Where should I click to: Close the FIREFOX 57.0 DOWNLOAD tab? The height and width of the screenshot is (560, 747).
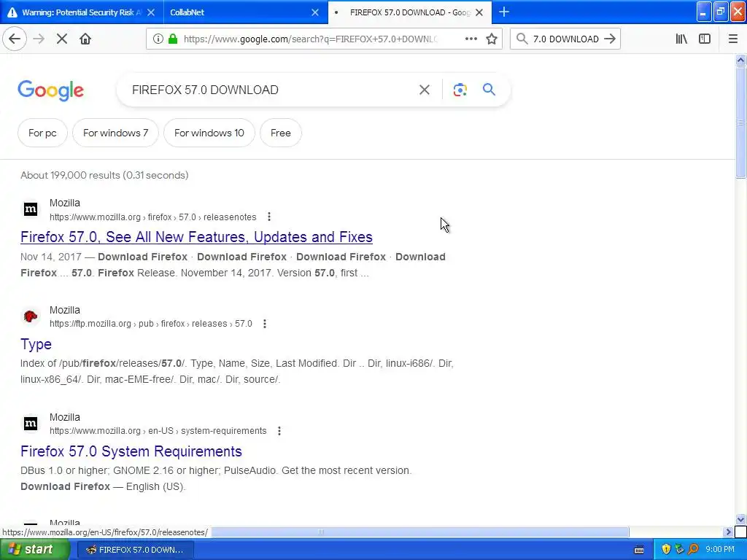479,12
